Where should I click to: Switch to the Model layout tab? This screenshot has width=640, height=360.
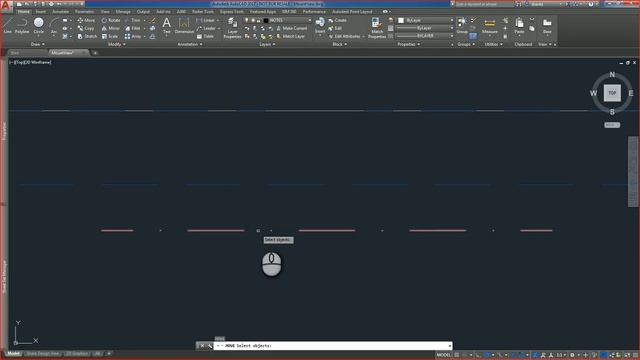coord(13,353)
